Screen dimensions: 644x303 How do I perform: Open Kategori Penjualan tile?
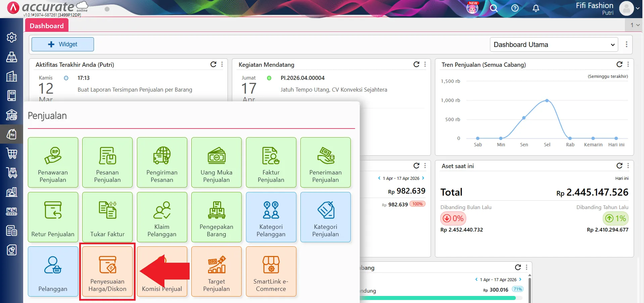[x=326, y=217]
